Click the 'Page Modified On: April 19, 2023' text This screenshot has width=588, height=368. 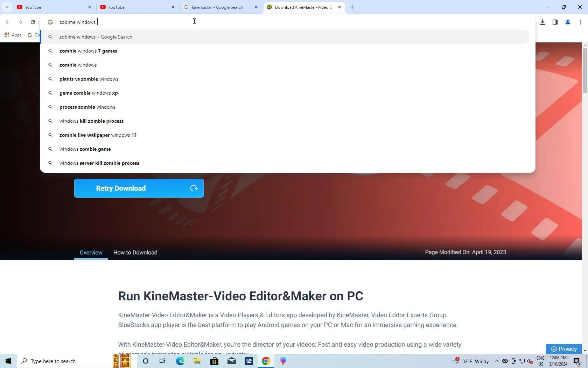(465, 252)
